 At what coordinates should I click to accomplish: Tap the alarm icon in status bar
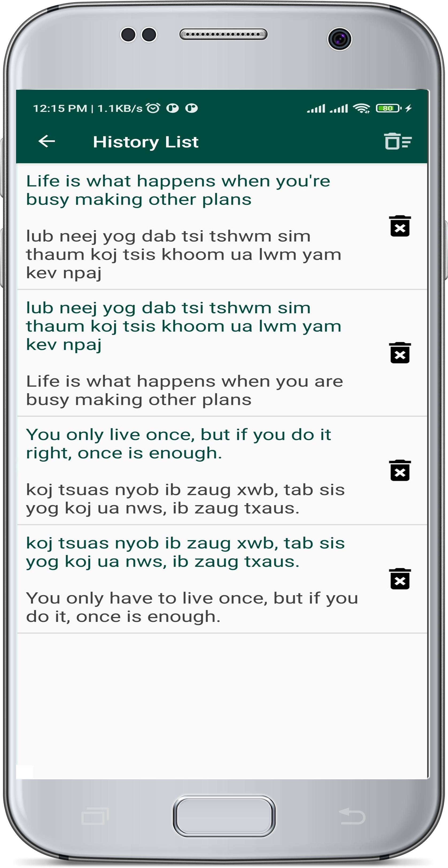point(153,108)
